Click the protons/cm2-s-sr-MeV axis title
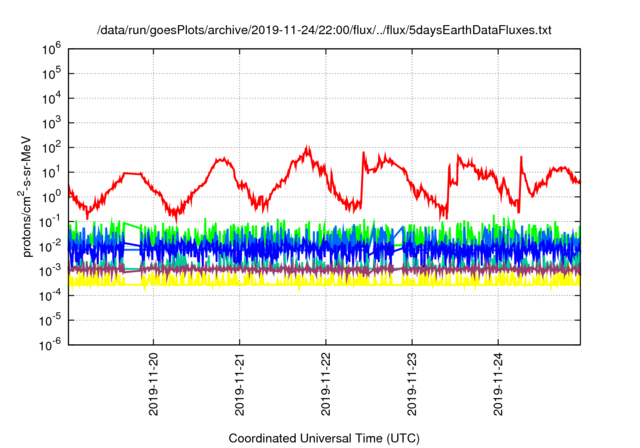 (26, 197)
